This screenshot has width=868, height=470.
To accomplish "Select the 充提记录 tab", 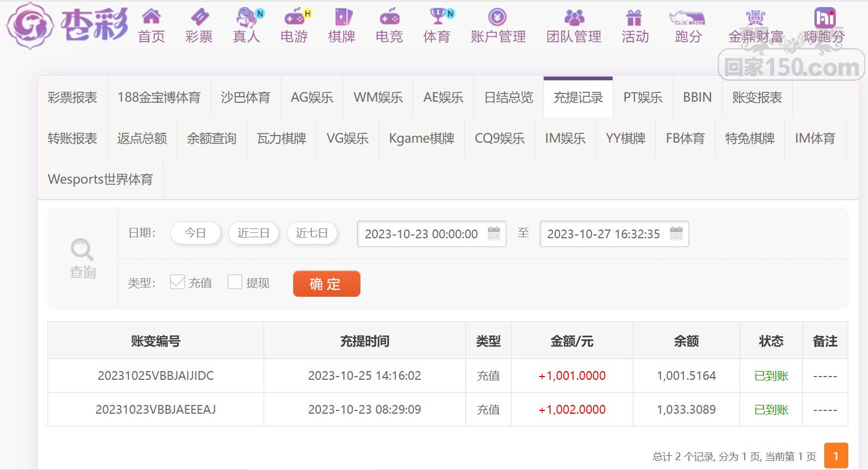I will 578,97.
